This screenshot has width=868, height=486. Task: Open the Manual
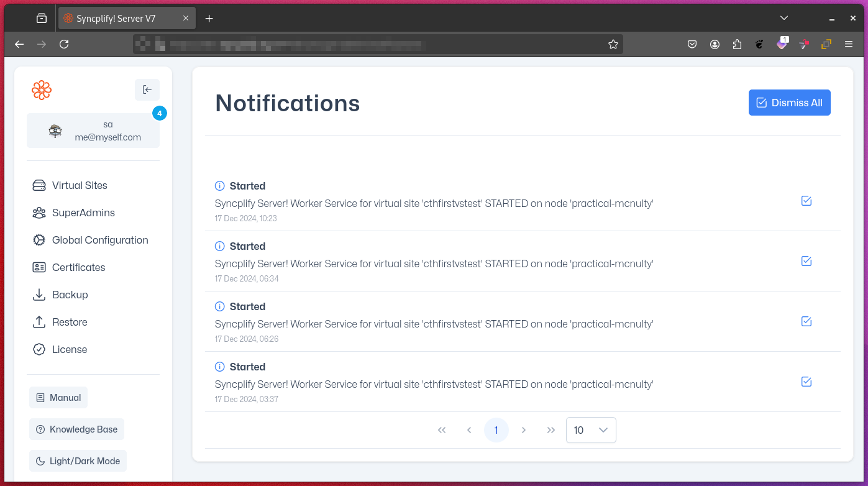[x=58, y=397]
